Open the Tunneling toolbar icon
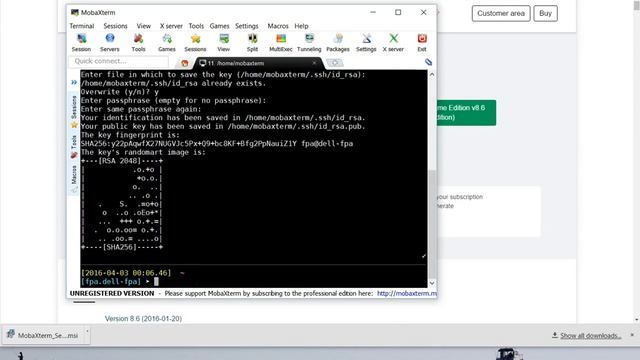Screen dimensions: 640x360 pyautogui.click(x=309, y=42)
